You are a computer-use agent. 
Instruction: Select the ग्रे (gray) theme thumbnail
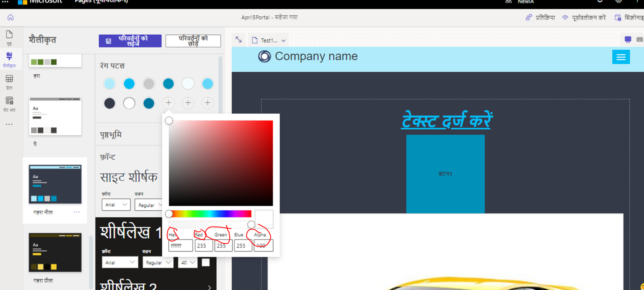click(55, 116)
